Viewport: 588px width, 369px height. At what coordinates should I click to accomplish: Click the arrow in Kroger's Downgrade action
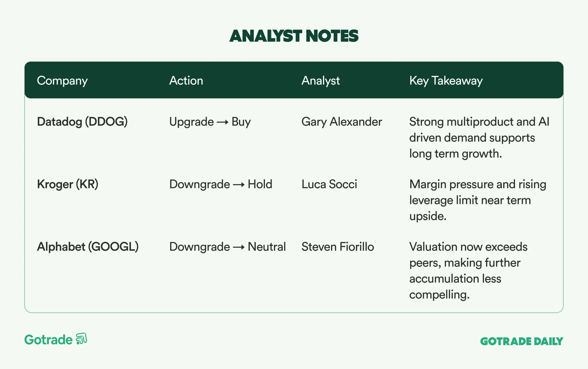point(239,185)
